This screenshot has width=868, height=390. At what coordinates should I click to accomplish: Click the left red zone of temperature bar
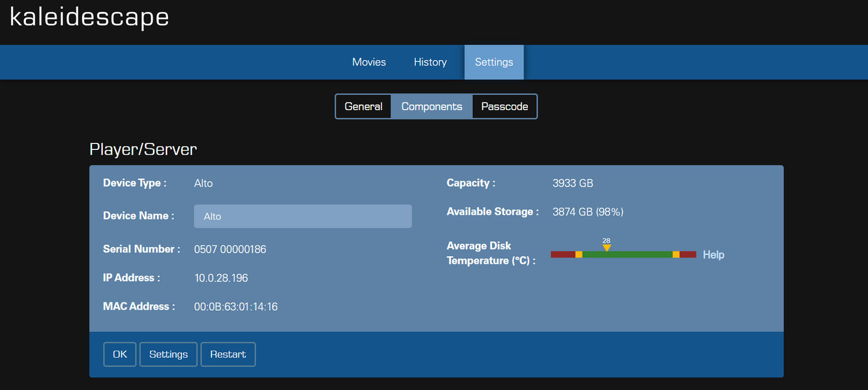click(x=563, y=254)
